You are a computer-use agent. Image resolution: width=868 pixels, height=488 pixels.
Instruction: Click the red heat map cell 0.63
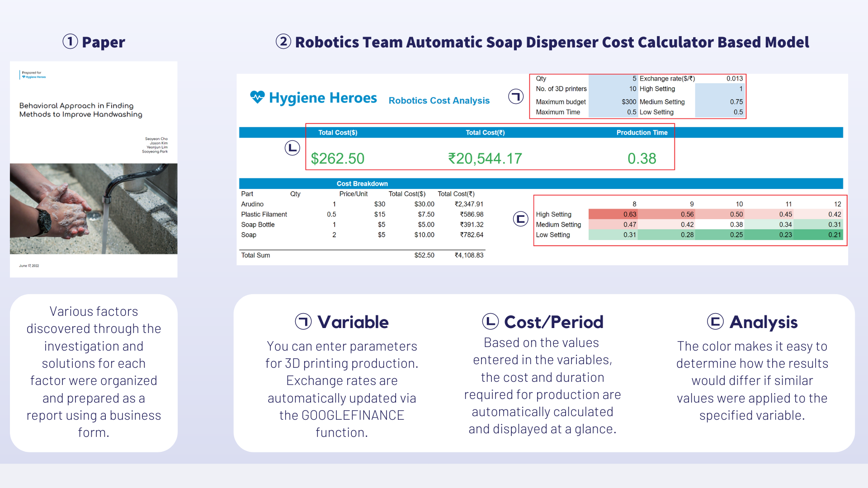tap(613, 215)
